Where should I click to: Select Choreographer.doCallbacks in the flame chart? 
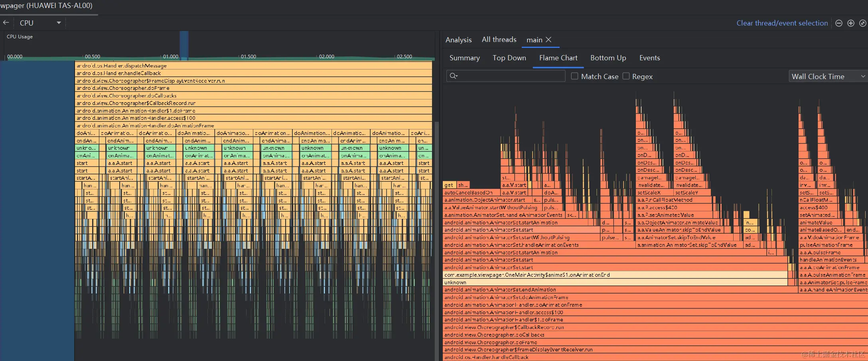655,335
